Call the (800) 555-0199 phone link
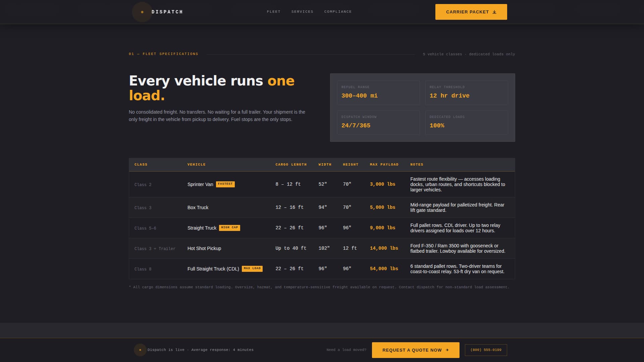Image resolution: width=644 pixels, height=362 pixels. point(485,350)
